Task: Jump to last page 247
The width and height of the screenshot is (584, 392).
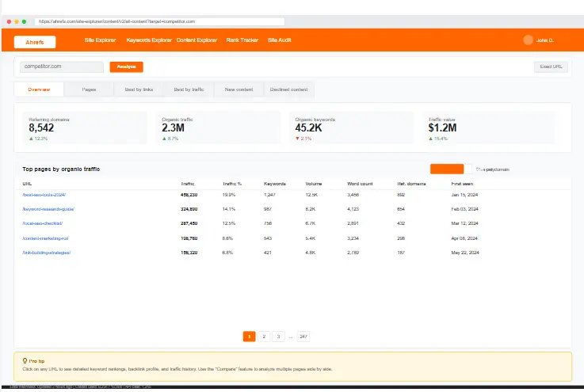Action: (303, 337)
